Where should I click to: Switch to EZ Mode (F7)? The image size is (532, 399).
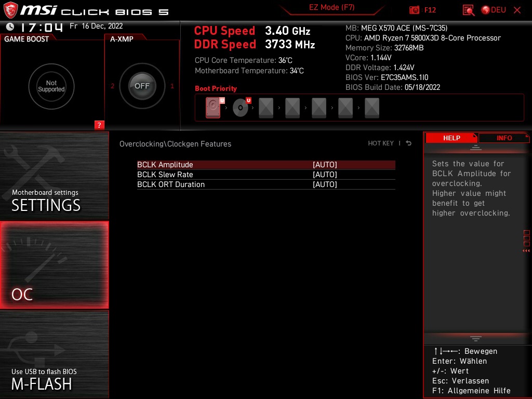click(331, 7)
